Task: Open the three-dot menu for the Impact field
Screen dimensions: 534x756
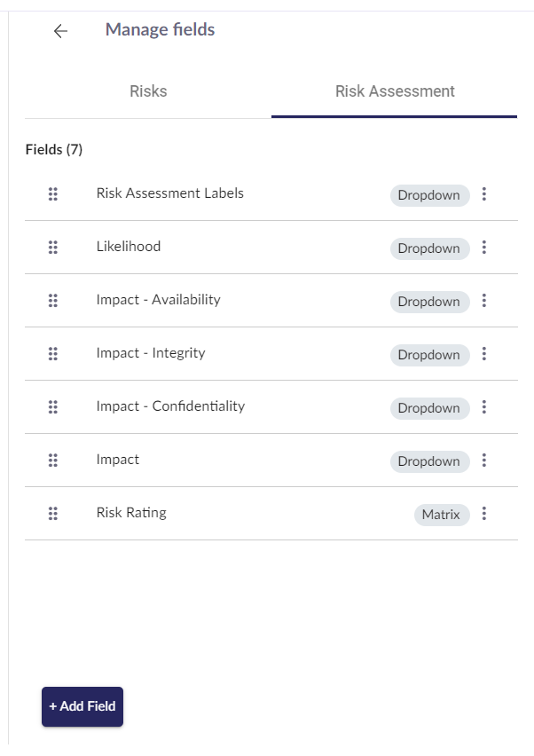Action: pyautogui.click(x=483, y=461)
